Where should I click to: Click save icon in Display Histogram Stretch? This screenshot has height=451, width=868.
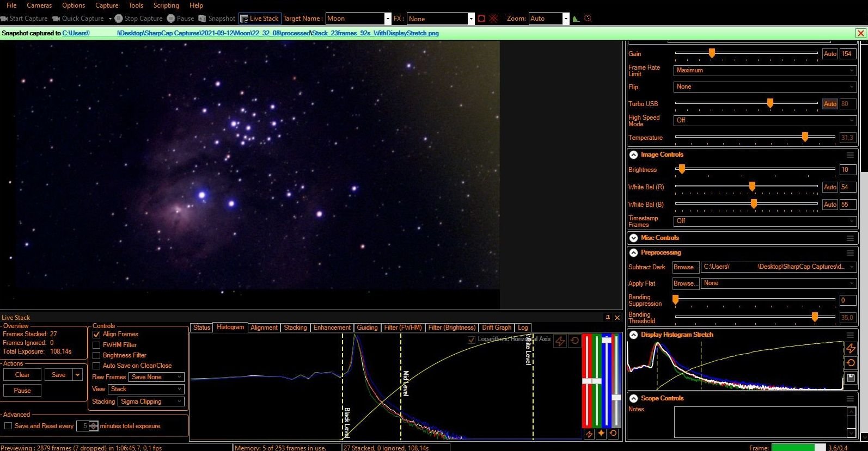pyautogui.click(x=851, y=378)
